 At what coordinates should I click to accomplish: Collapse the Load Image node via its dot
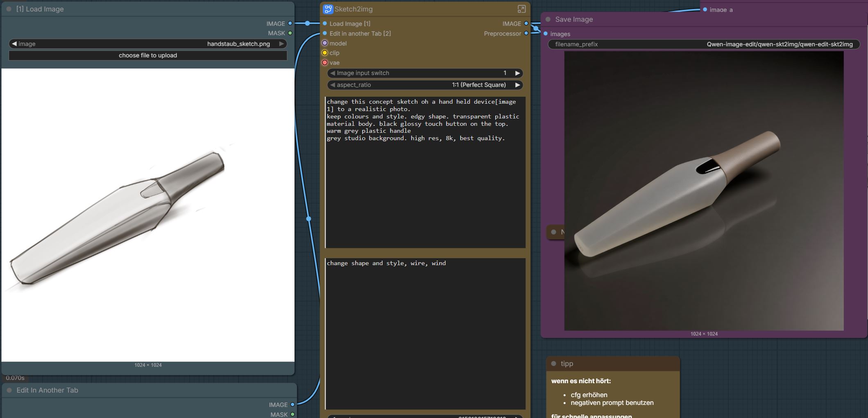coord(9,9)
